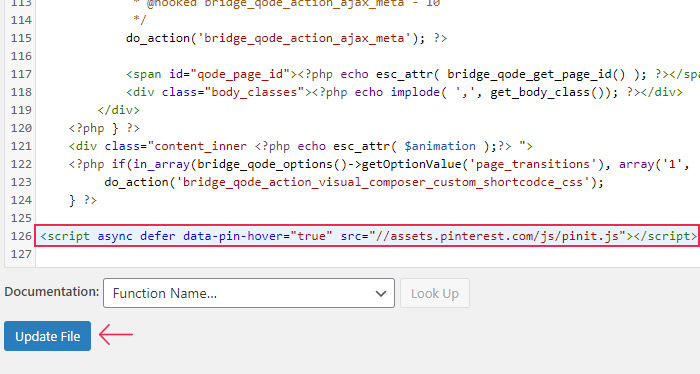This screenshot has width=700, height=374.
Task: Click the content_inner div line 121
Action: (x=300, y=146)
